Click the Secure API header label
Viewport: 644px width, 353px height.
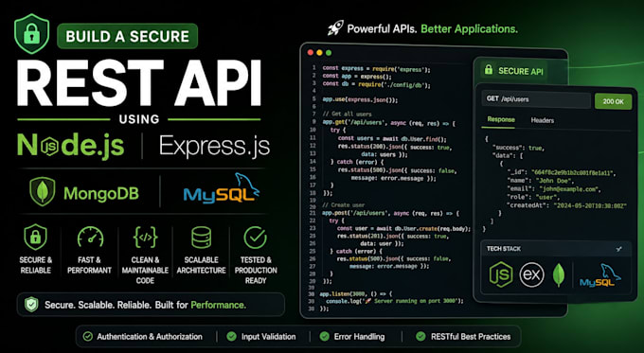(x=520, y=71)
